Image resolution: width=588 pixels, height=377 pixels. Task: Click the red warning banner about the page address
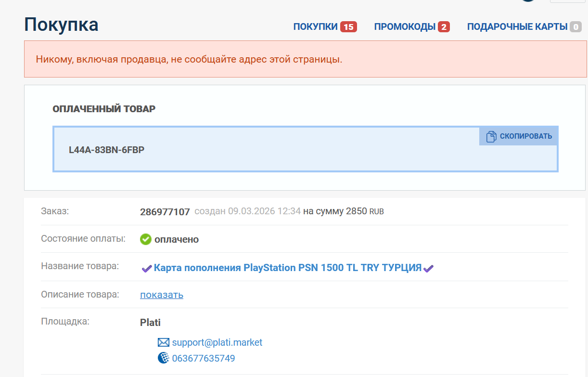point(305,59)
